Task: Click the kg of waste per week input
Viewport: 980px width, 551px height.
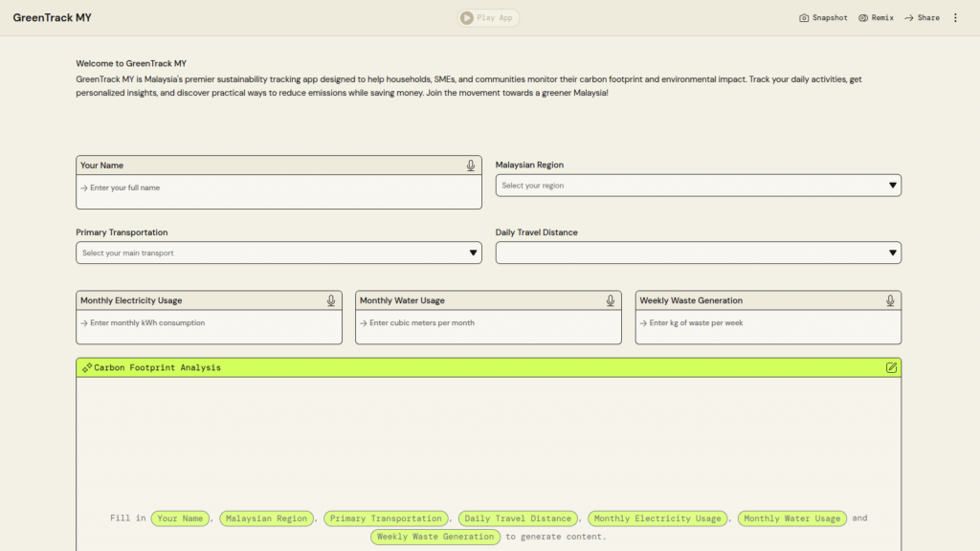Action: pos(768,323)
